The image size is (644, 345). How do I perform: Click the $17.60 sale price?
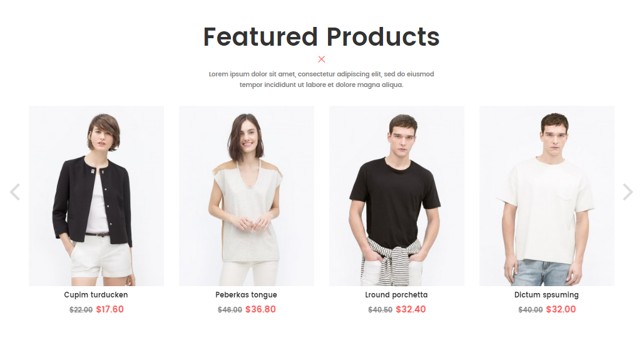coord(110,309)
